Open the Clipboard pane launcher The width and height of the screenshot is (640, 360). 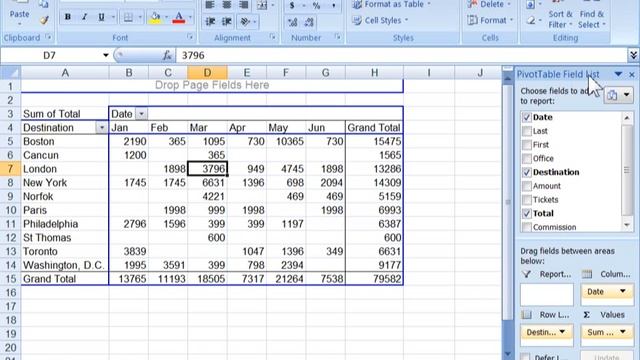click(49, 37)
